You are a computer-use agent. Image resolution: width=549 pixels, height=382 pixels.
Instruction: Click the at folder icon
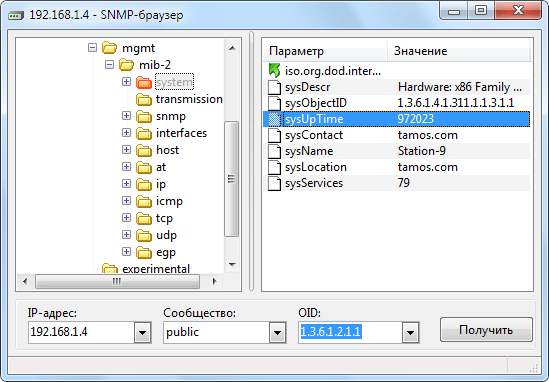click(144, 167)
